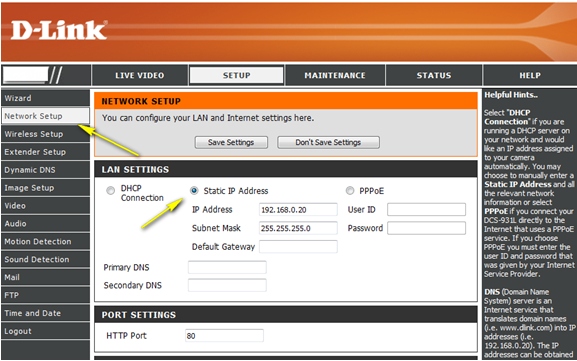
Task: Select the PPPoE radio button
Action: 350,191
